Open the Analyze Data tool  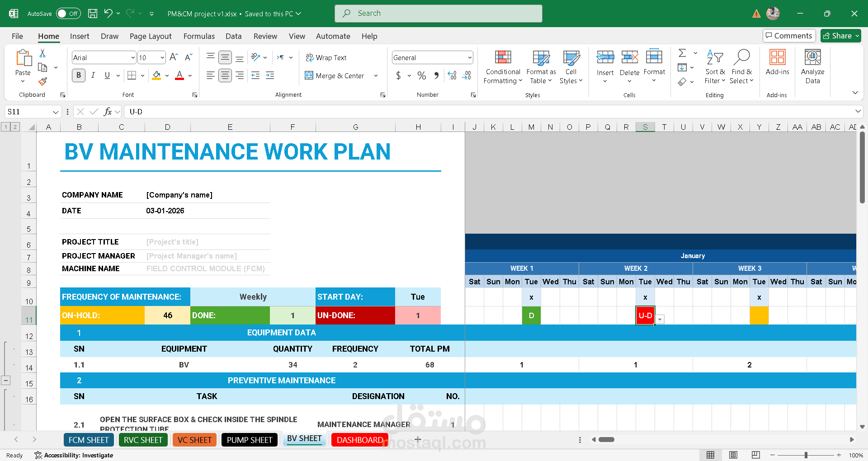[812, 67]
